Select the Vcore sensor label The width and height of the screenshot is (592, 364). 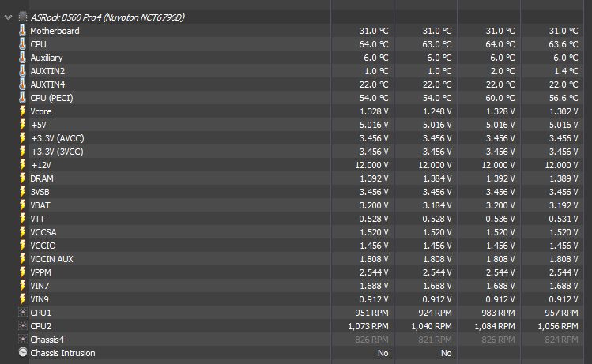coord(41,111)
